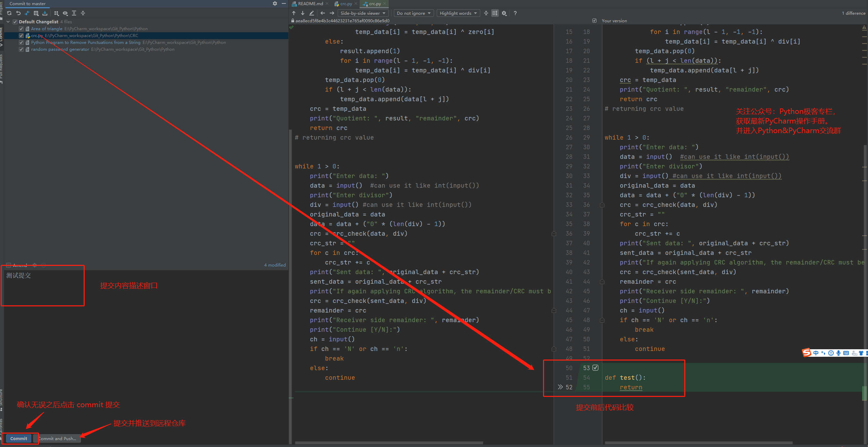The height and width of the screenshot is (447, 868).
Task: Switch to the README.md tab
Action: pyautogui.click(x=310, y=4)
